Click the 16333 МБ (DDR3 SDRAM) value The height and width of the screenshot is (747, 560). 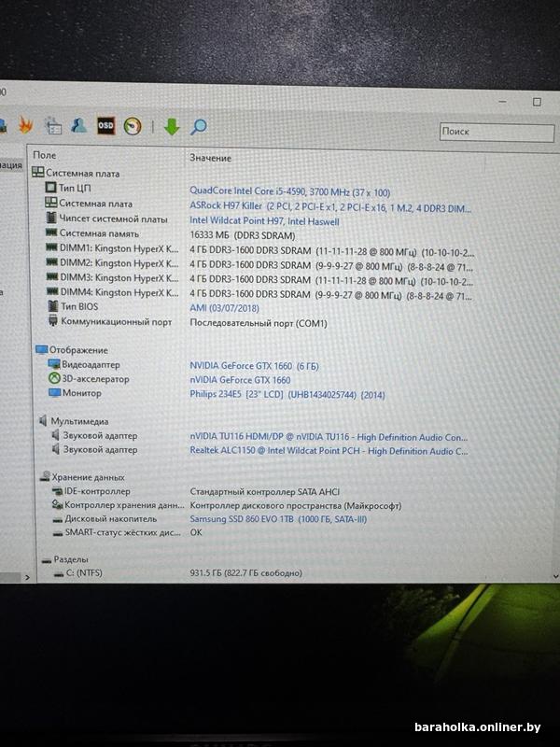click(243, 236)
